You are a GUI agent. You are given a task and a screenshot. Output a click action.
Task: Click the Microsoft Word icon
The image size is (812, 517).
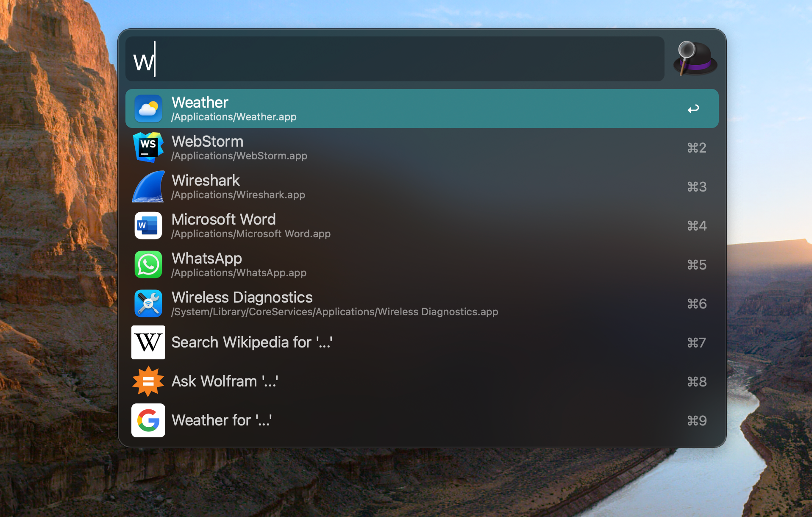(x=148, y=225)
